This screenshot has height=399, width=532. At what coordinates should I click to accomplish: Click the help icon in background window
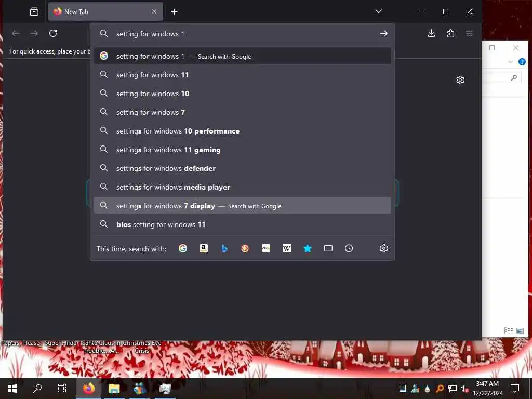(522, 62)
